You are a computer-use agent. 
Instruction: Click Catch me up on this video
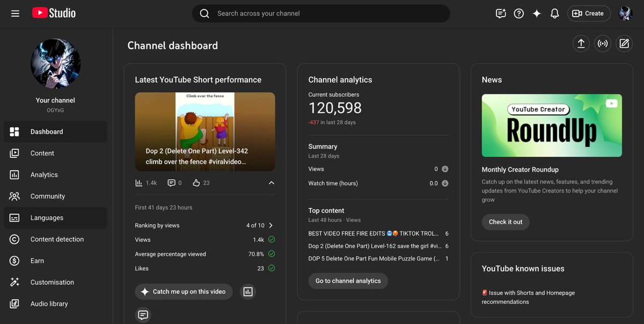point(184,292)
